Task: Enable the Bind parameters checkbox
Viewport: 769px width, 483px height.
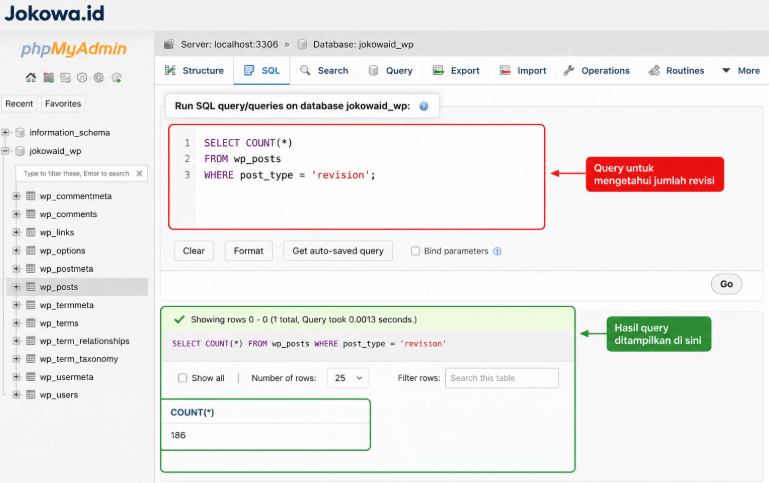Action: [x=415, y=251]
